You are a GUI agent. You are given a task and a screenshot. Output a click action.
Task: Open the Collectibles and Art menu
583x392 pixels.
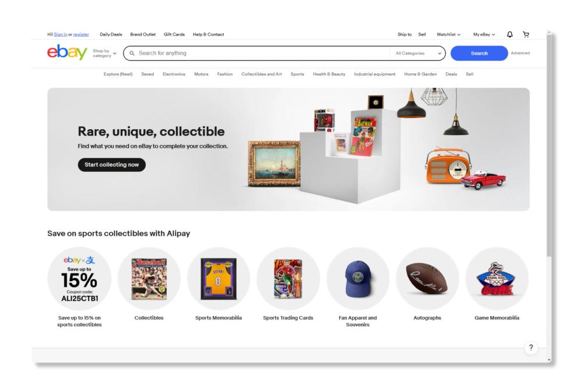tap(261, 75)
